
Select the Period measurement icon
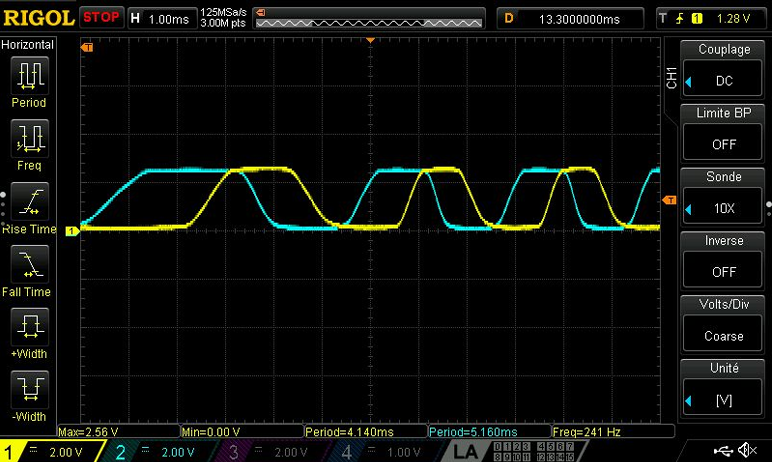click(29, 75)
